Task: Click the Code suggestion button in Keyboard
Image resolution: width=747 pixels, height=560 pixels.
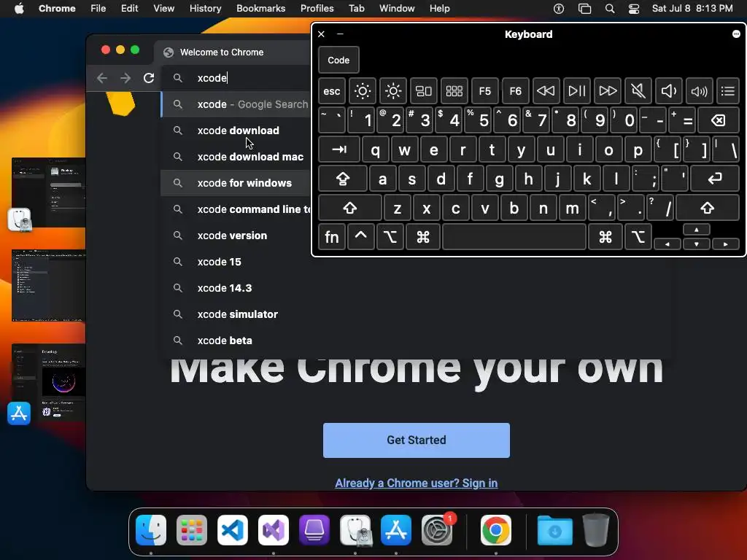Action: [338, 60]
